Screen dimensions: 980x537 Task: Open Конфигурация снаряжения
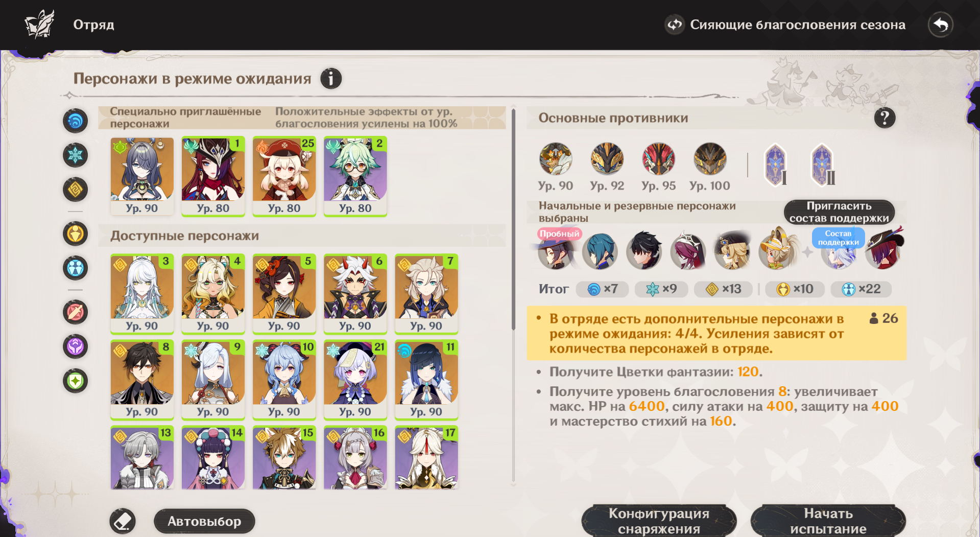coord(659,521)
